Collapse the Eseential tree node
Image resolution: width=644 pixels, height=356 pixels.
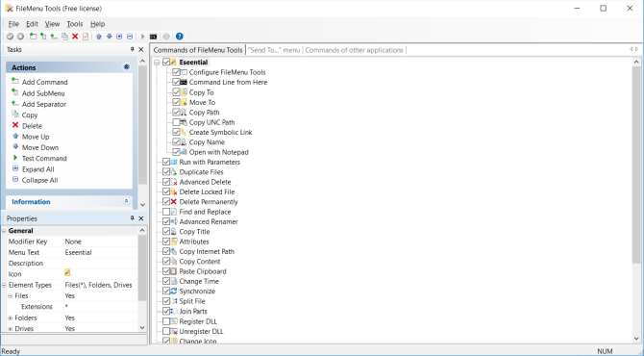[157, 63]
